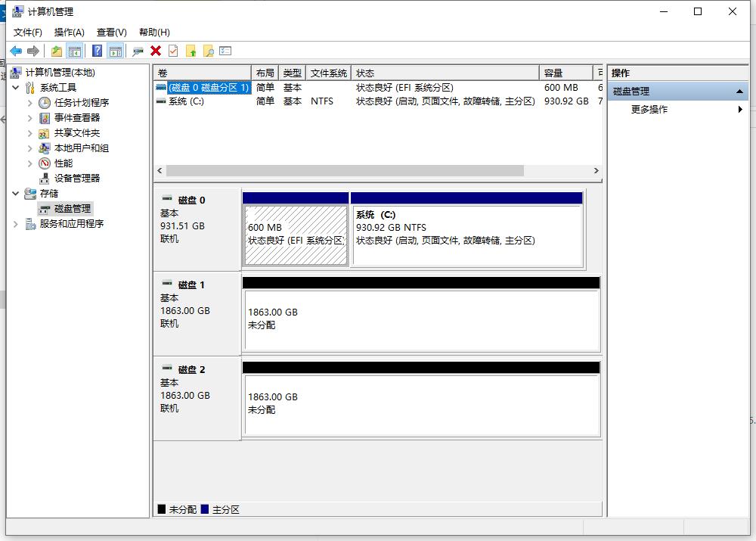Click the Local Users and Groups icon

coord(45,148)
